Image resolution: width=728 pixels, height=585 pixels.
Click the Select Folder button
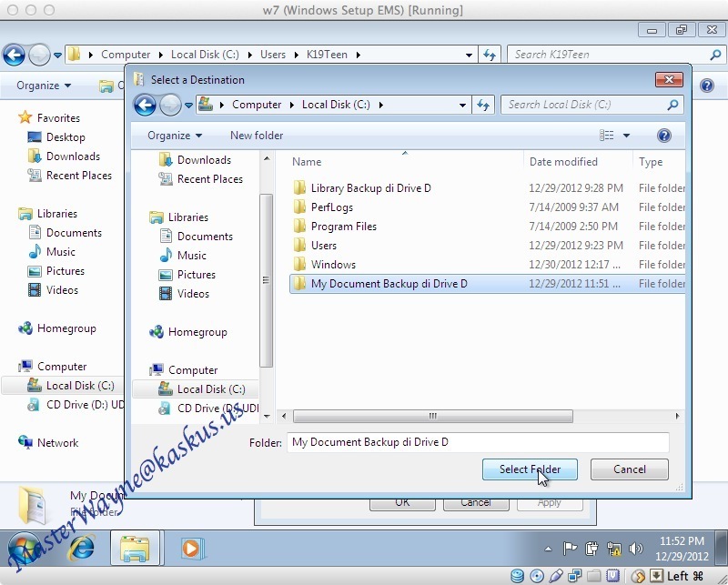[x=530, y=469]
